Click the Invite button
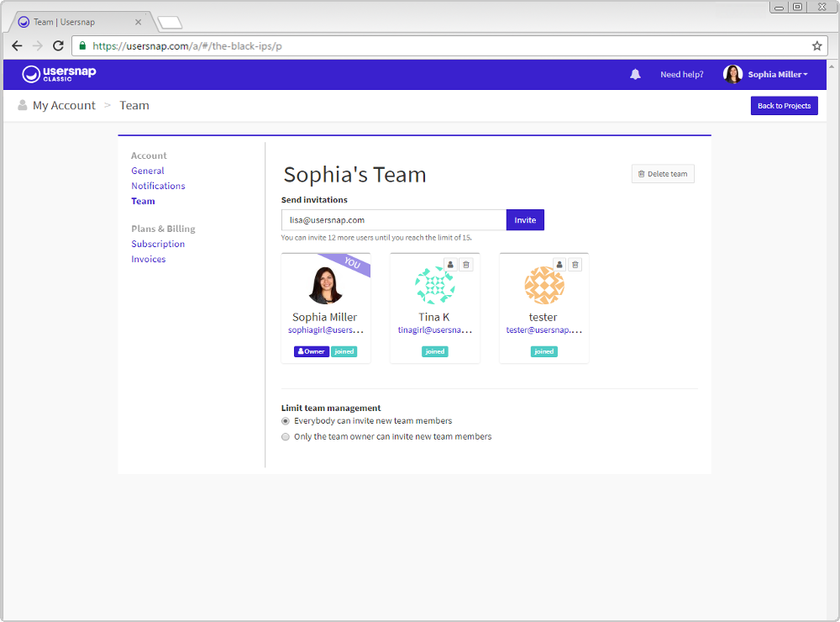This screenshot has height=622, width=840. point(525,220)
